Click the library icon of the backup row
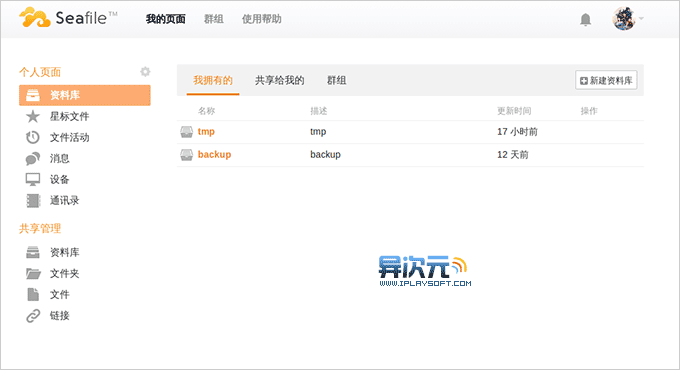680x370 pixels. 186,155
